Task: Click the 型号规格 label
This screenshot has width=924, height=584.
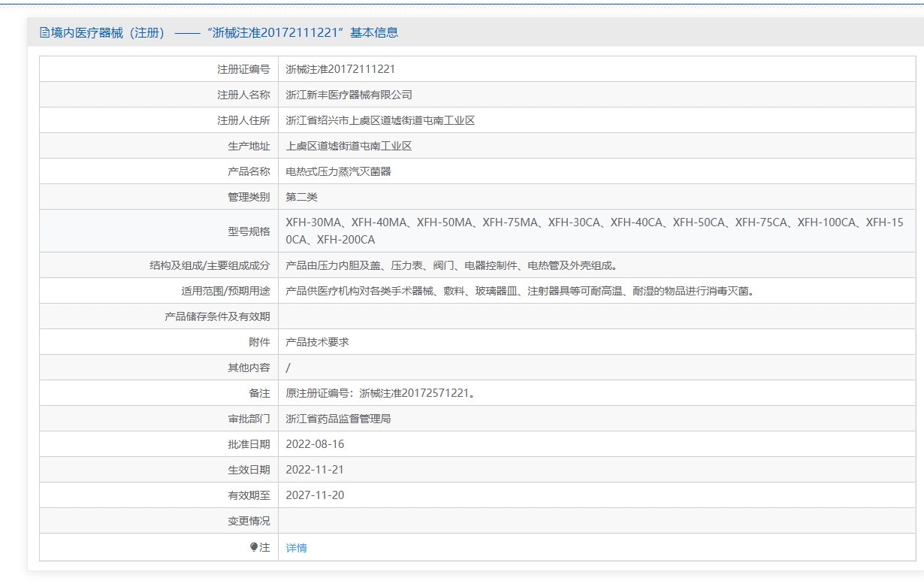Action: [x=249, y=231]
